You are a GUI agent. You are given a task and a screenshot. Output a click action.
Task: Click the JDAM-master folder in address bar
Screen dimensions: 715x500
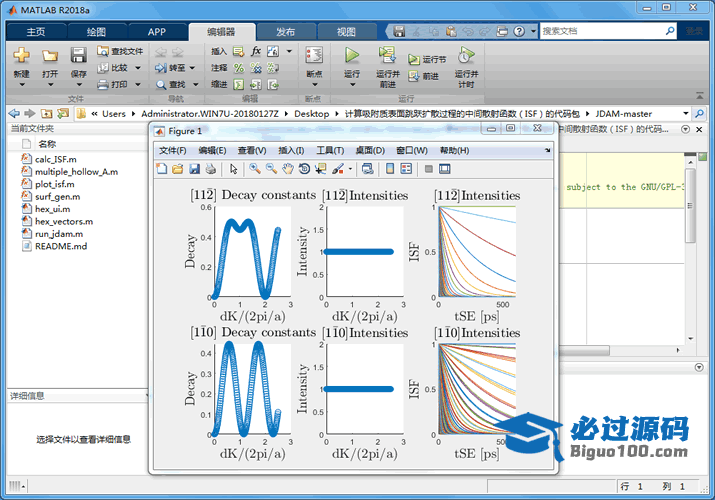(623, 113)
